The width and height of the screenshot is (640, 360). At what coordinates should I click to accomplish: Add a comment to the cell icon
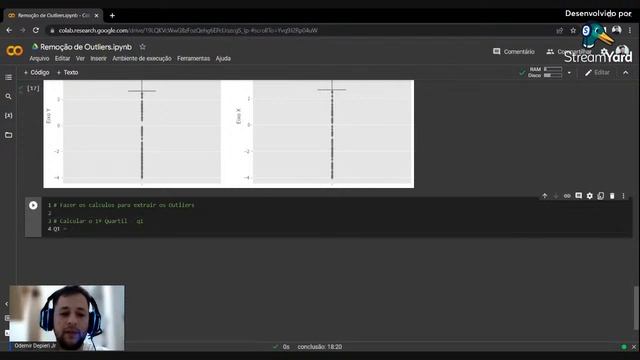coord(578,196)
